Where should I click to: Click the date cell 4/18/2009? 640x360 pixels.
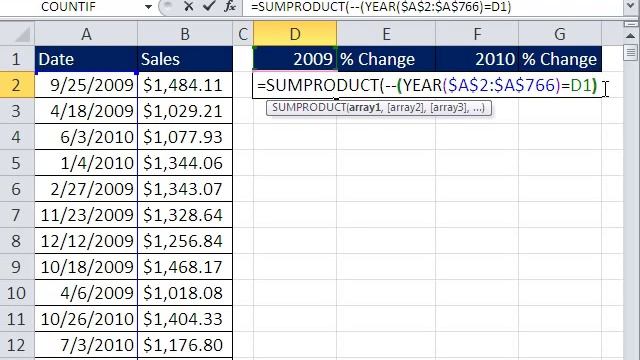(86, 111)
